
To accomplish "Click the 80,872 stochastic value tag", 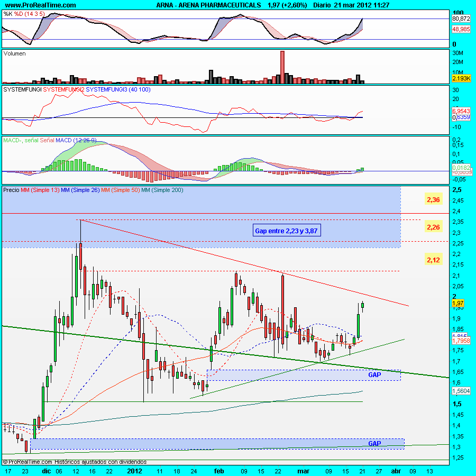I will coord(461,19).
